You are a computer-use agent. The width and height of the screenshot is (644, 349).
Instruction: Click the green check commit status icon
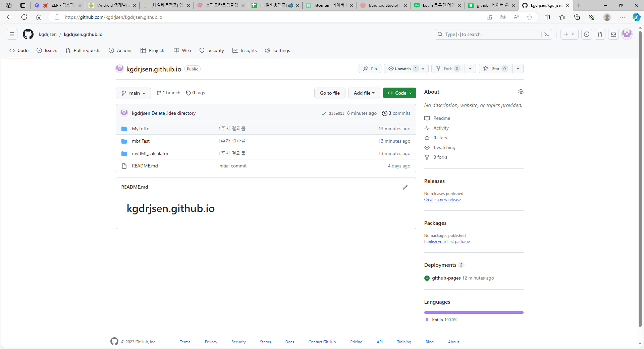click(323, 113)
